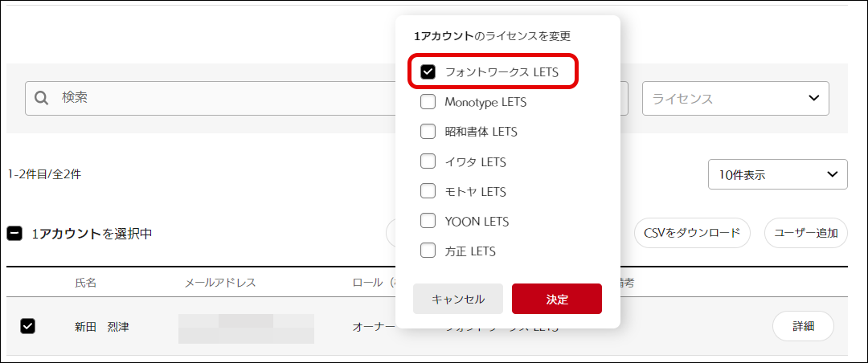Uncheck フォントワークス LETS checkbox

click(x=428, y=71)
